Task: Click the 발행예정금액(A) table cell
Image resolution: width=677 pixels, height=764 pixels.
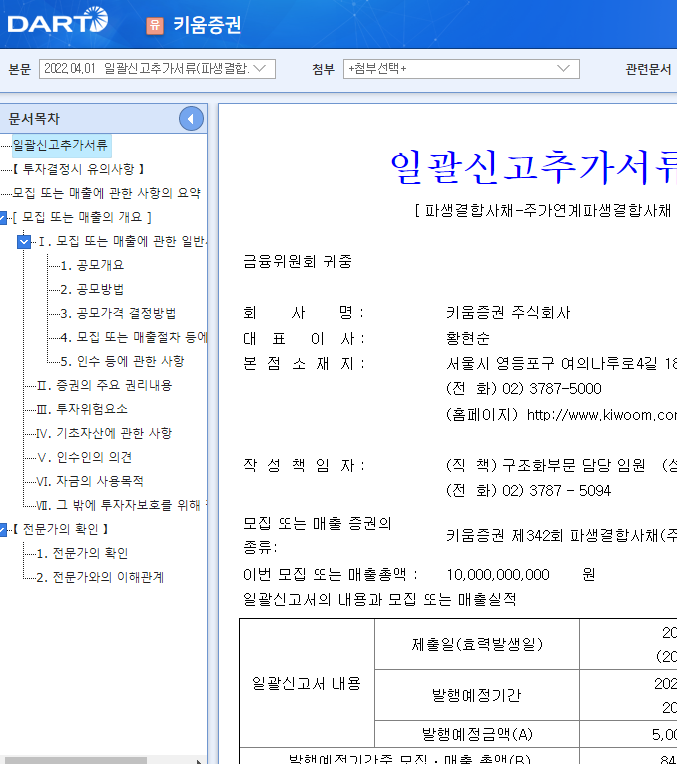Action: coord(477,734)
